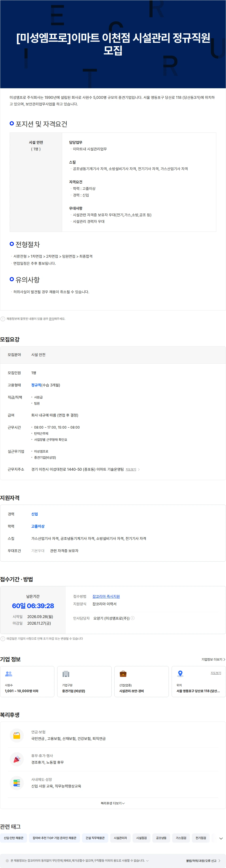The width and height of the screenshot is (226, 868).
Task: Click the 관련 자격증 보유자 preference text
Action: [64, 551]
